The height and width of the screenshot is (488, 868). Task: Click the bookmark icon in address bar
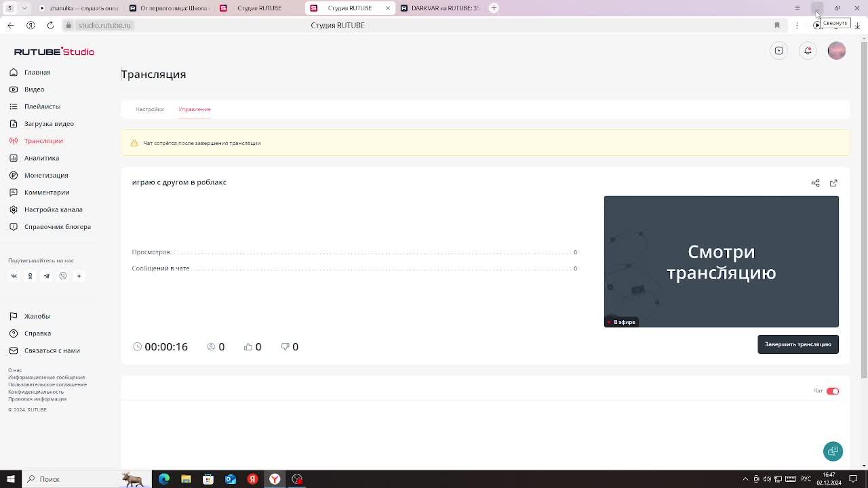pyautogui.click(x=777, y=25)
